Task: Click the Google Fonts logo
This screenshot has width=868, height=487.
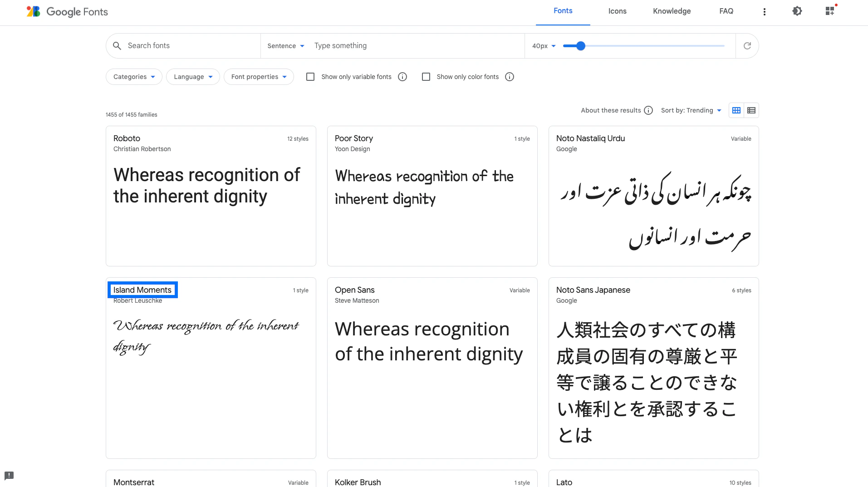Action: pos(66,11)
